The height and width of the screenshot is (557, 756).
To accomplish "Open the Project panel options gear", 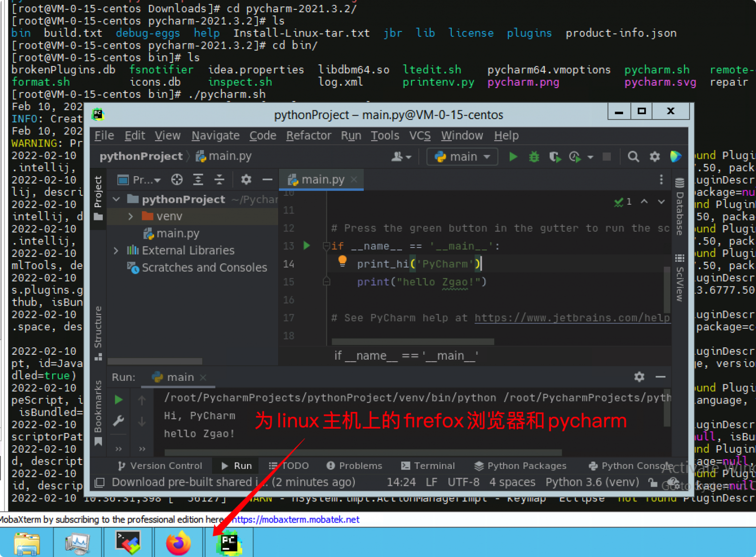I will coord(246,180).
